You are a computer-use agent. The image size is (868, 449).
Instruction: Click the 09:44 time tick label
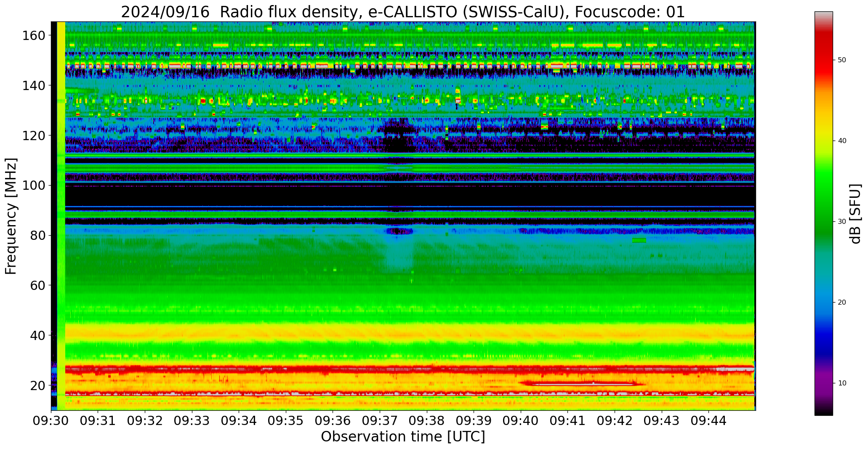click(x=709, y=420)
